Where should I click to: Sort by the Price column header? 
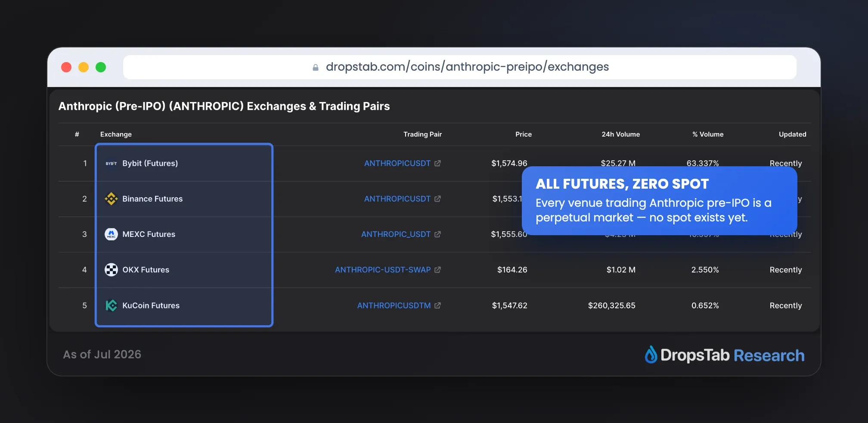click(524, 134)
